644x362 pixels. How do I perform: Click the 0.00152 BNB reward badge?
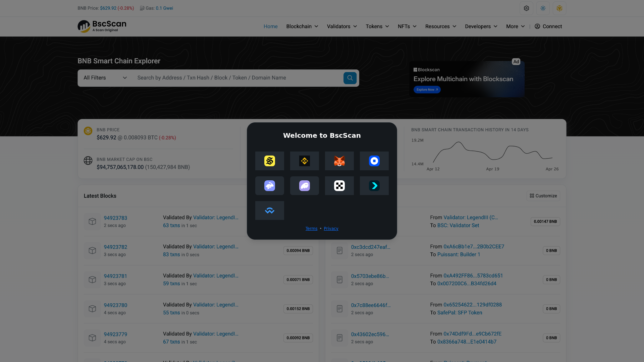pyautogui.click(x=298, y=309)
